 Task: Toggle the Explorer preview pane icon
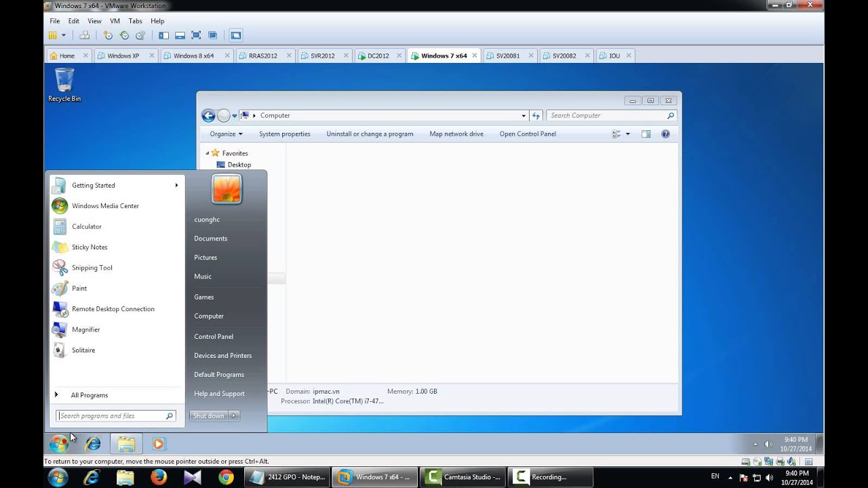646,134
